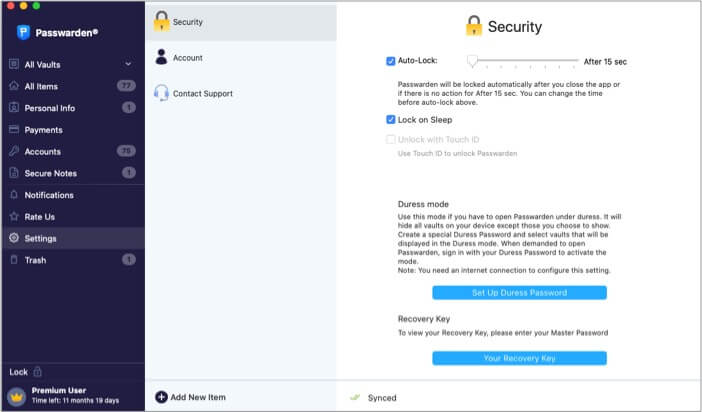Click the Contact Support headset icon

pos(161,93)
